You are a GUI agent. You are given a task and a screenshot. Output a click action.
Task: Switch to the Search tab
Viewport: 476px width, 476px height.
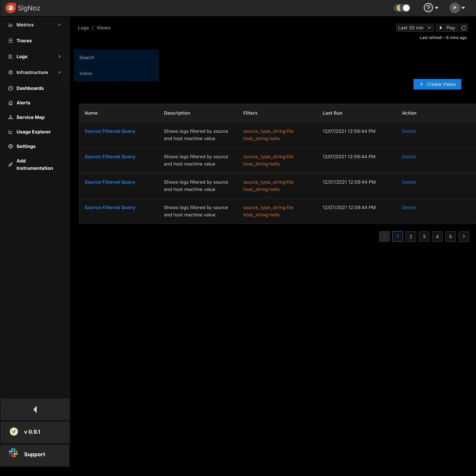click(87, 57)
